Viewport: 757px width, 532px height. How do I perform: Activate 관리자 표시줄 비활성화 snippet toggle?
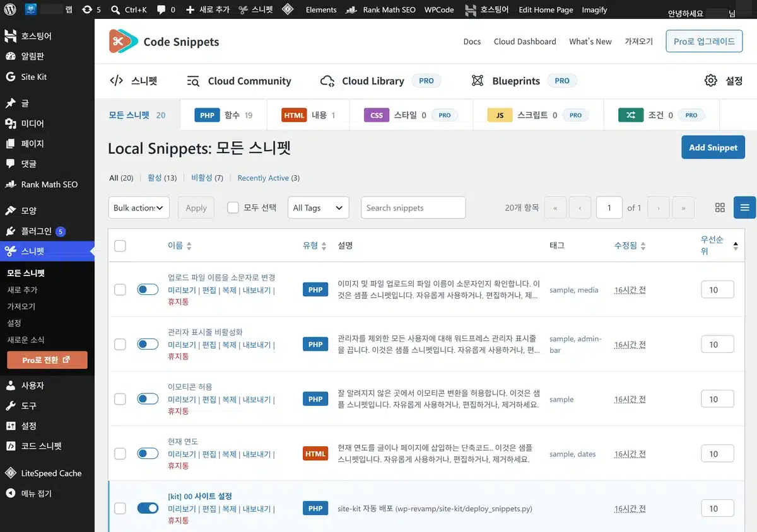[148, 344]
